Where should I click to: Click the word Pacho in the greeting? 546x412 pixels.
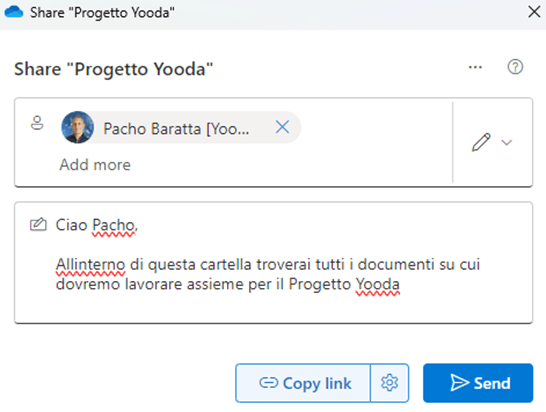[114, 225]
